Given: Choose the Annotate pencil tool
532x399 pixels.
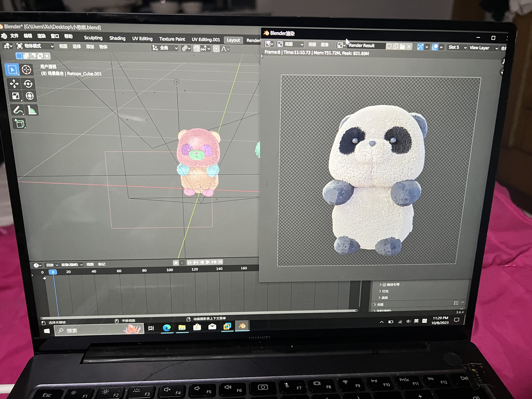Looking at the screenshot, I should pos(18,110).
